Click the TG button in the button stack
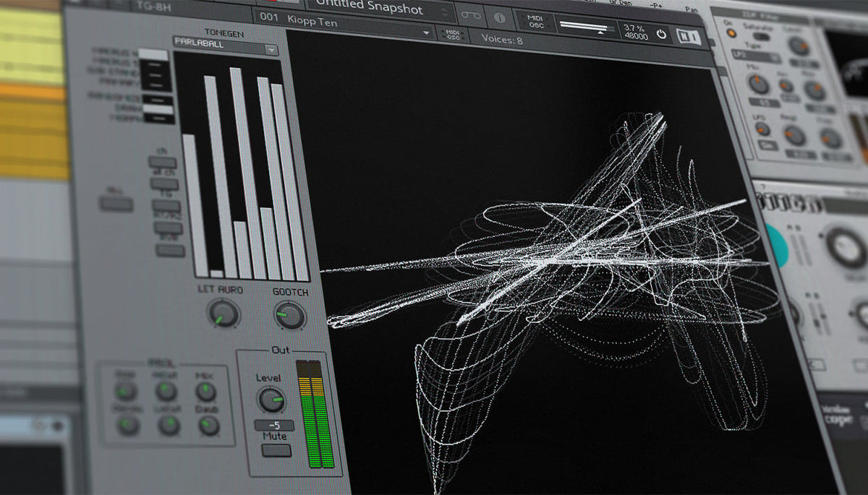 (167, 205)
